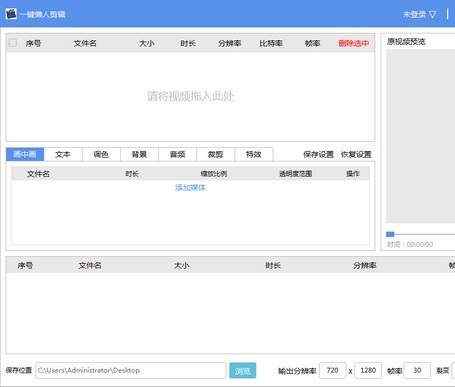Click the app logo icon in title bar

(11, 14)
